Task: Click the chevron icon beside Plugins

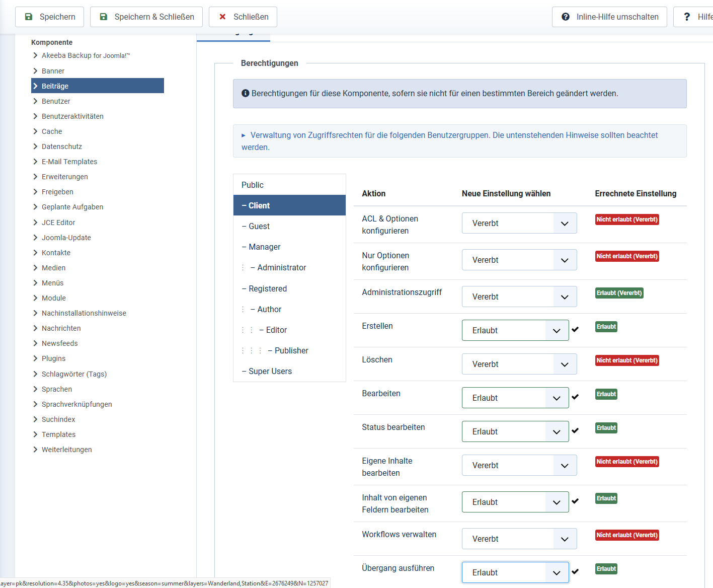Action: (x=35, y=358)
